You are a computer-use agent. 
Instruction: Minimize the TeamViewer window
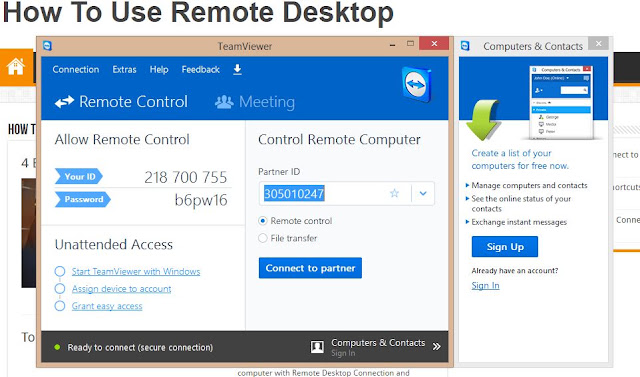(392, 44)
